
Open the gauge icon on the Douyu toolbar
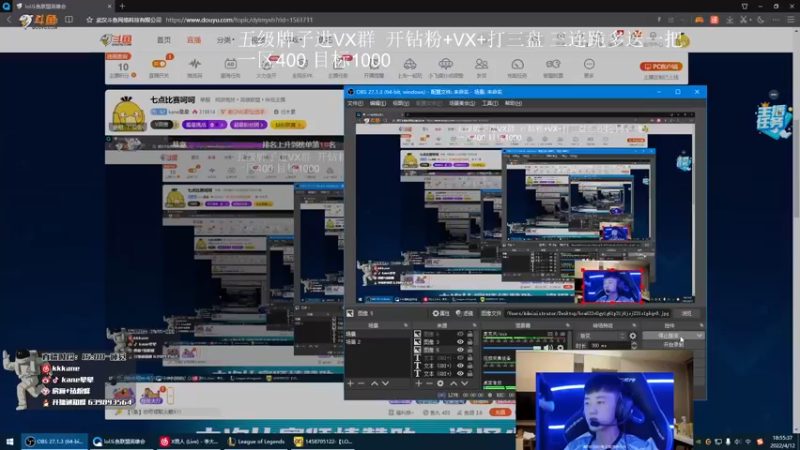click(517, 64)
